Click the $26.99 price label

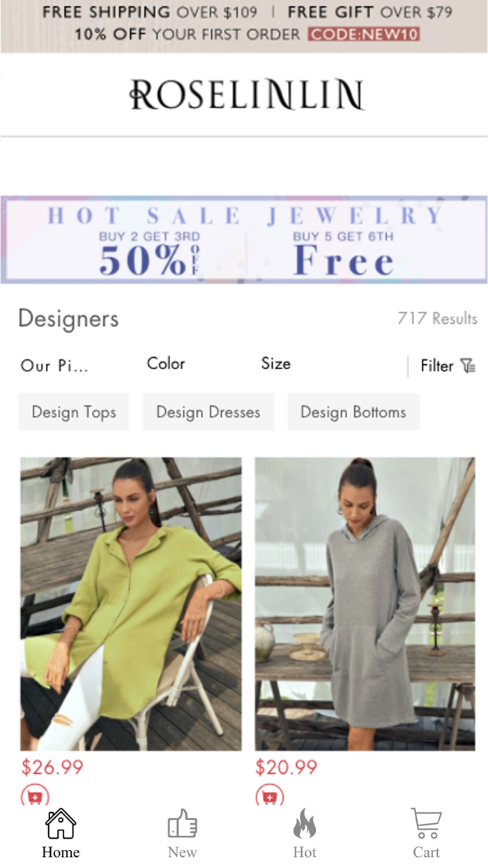[x=52, y=768]
